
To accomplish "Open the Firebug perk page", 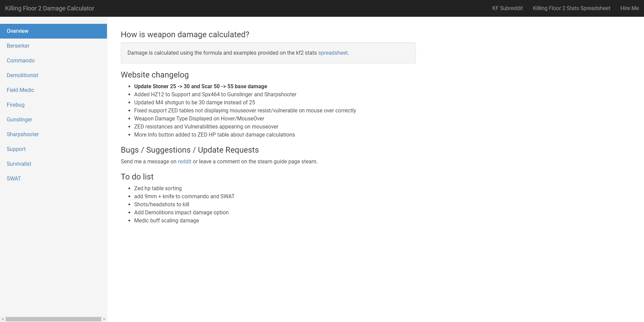I will (53, 105).
